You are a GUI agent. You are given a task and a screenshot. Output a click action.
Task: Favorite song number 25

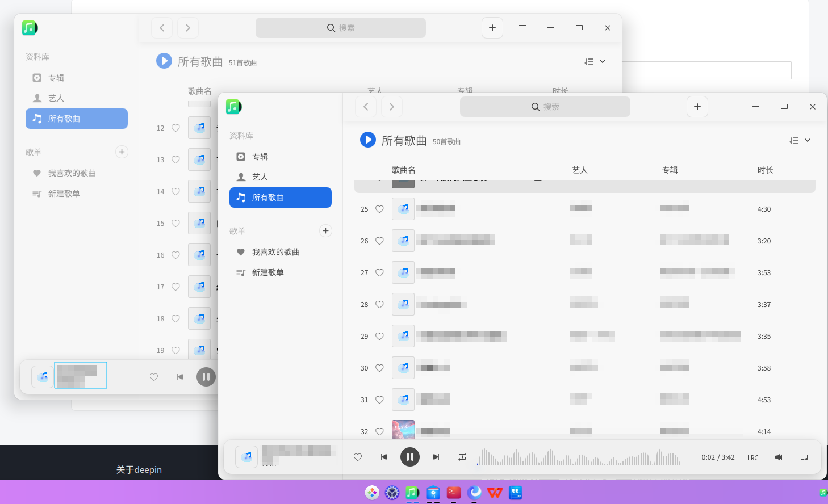pyautogui.click(x=379, y=209)
